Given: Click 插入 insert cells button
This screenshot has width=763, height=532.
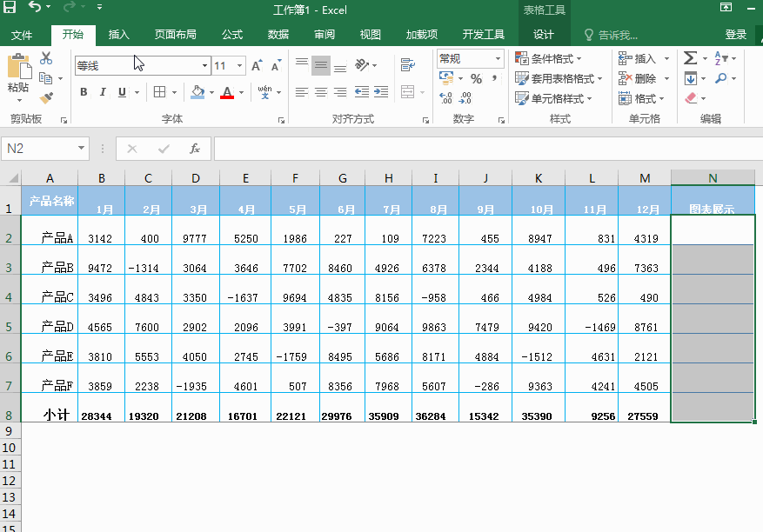Looking at the screenshot, I should click(x=638, y=59).
